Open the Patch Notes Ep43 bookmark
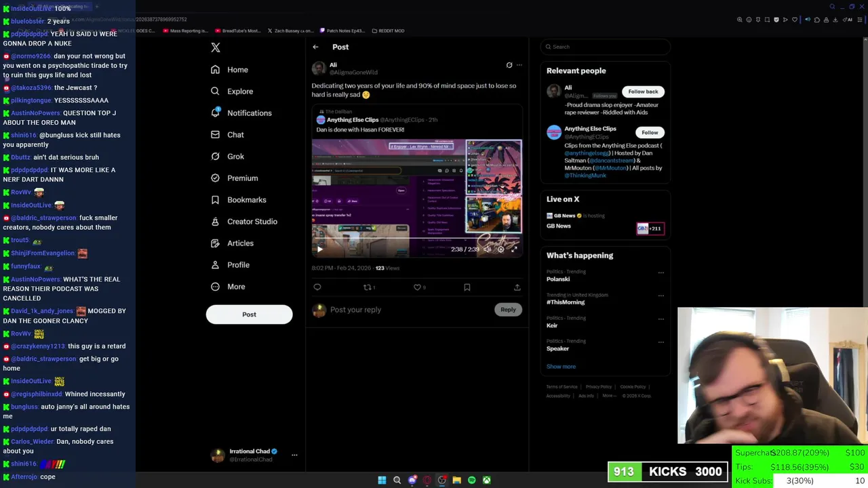 pyautogui.click(x=341, y=30)
